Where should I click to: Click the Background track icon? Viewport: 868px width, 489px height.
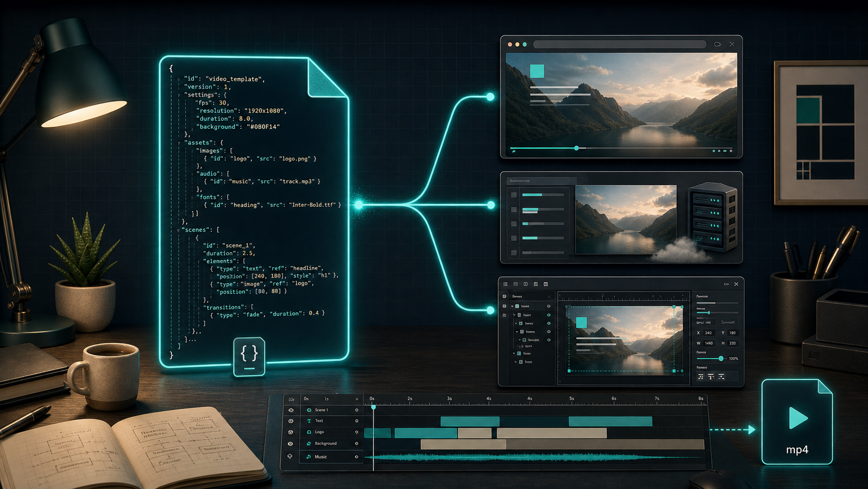(x=309, y=443)
